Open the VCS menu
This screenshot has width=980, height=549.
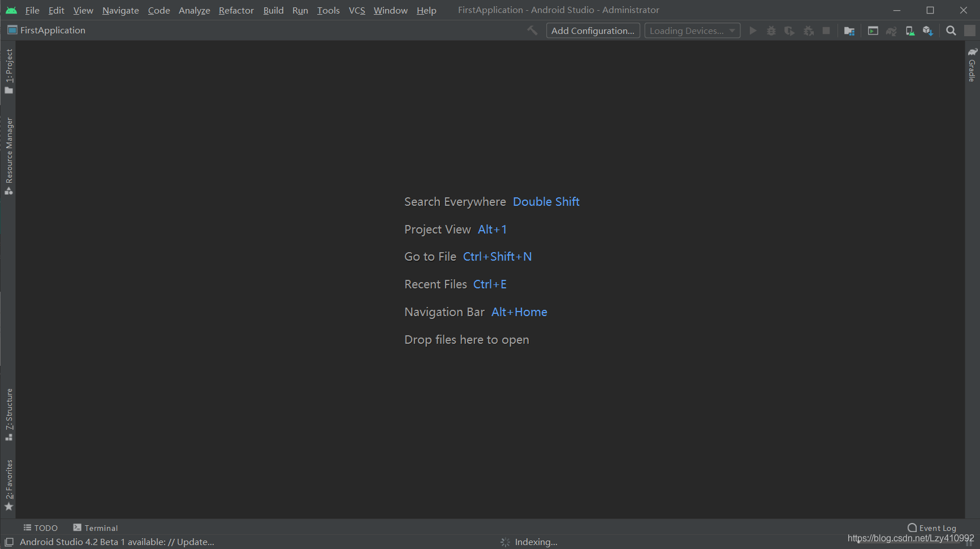[357, 10]
